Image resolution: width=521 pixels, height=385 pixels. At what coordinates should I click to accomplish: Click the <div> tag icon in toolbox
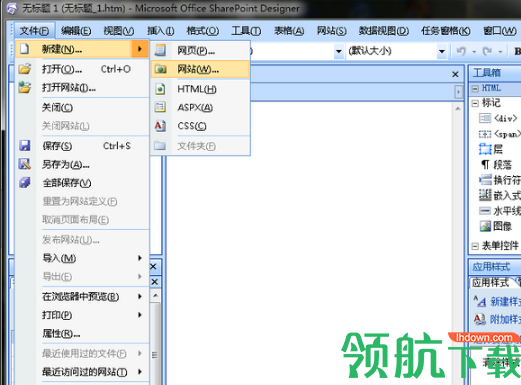pos(485,118)
